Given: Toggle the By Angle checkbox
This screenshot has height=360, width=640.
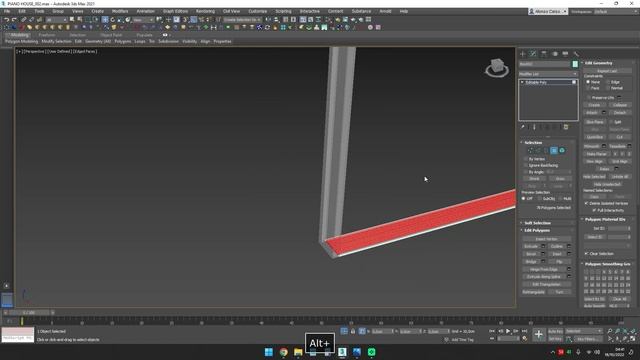Looking at the screenshot, I should 526,172.
